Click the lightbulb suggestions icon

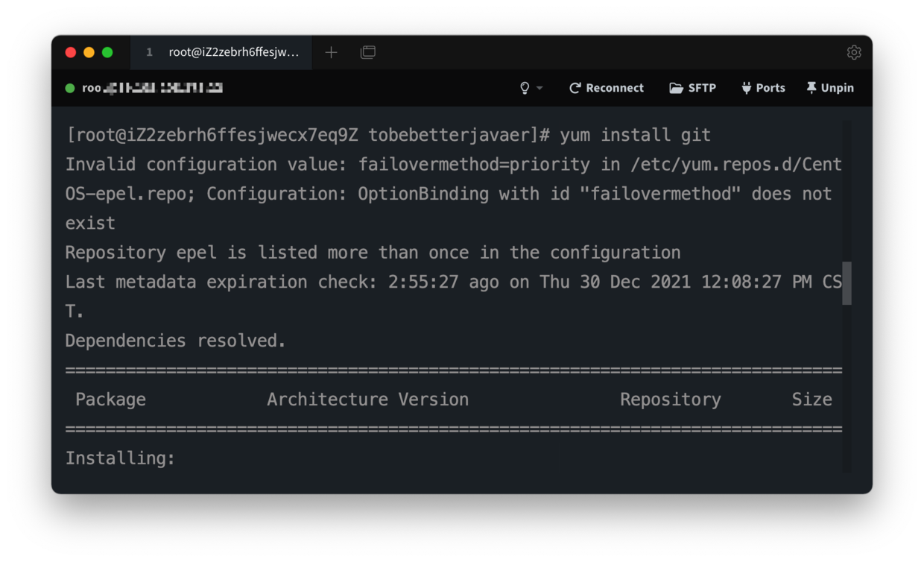click(x=525, y=88)
